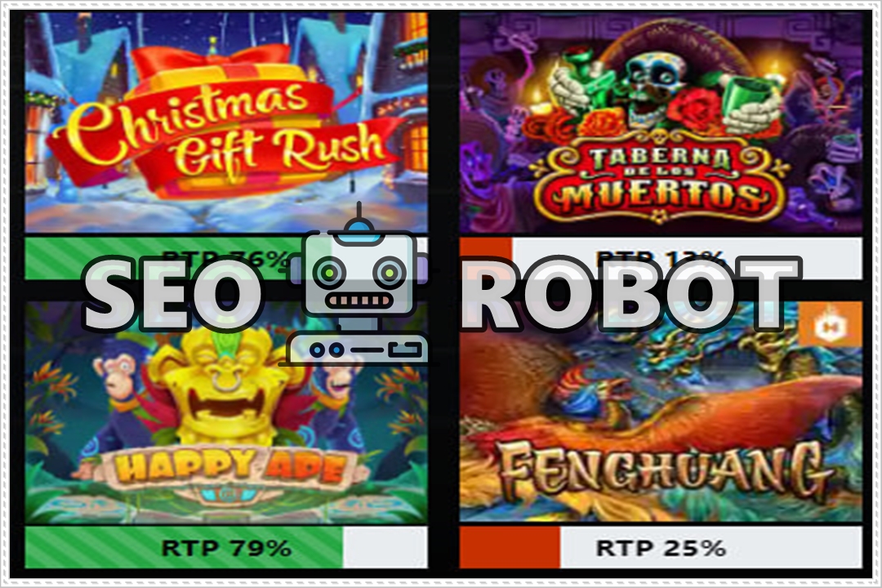Click the ROBOT watermark text
Image resolution: width=882 pixels, height=588 pixels.
[629, 293]
